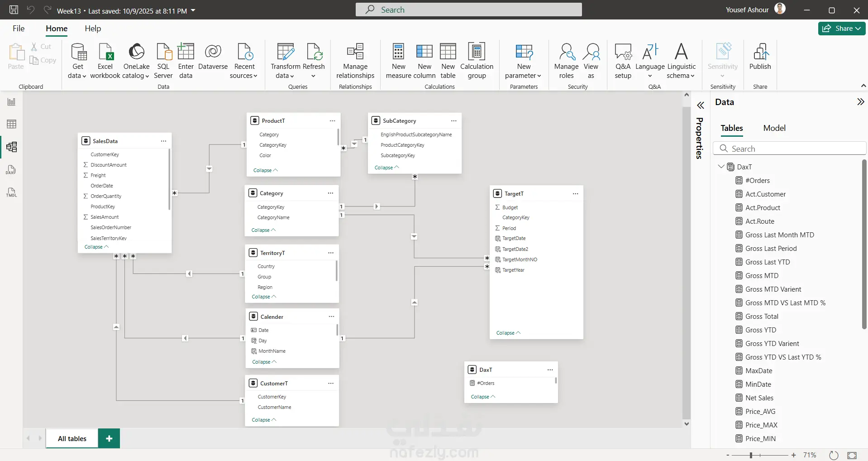Collapse the DaxT table tree node
This screenshot has height=461, width=868.
point(721,167)
